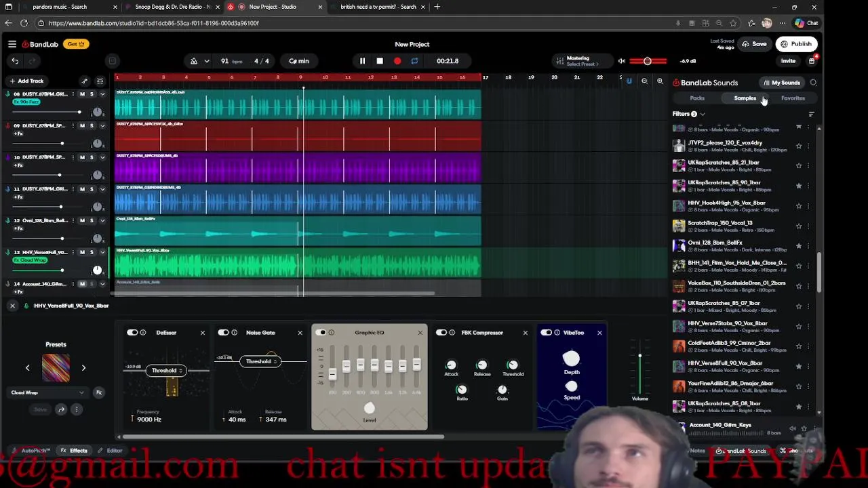The height and width of the screenshot is (488, 868).
Task: Open the automation curve icon
Action: click(85, 81)
